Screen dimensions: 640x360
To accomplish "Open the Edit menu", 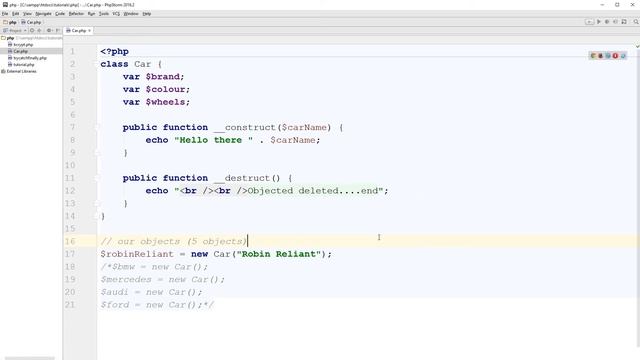I will point(16,13).
